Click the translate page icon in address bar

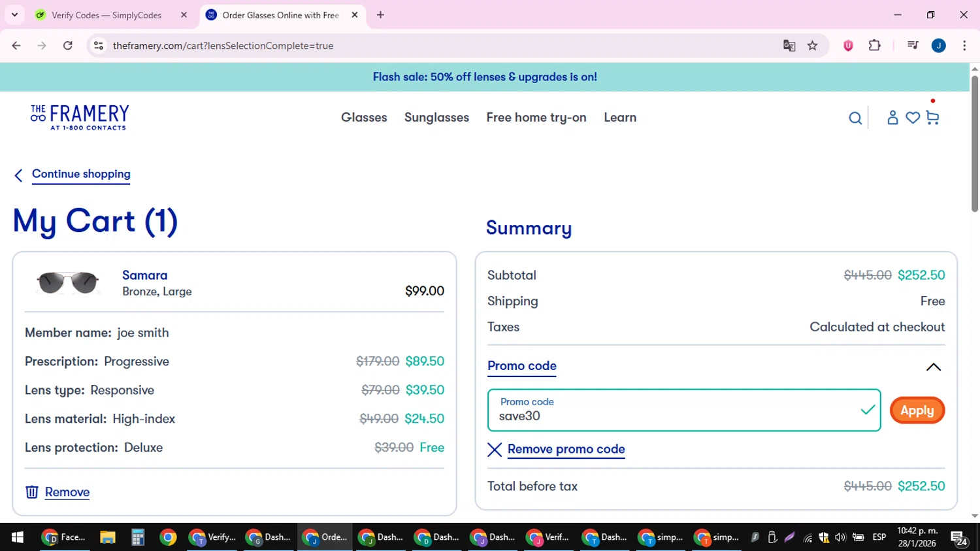coord(789,46)
